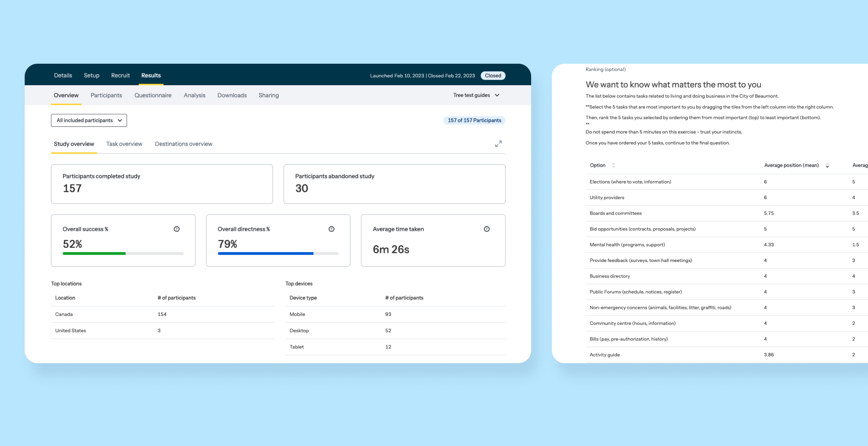Click the Closed status badge
Image resolution: width=868 pixels, height=446 pixels.
point(493,76)
